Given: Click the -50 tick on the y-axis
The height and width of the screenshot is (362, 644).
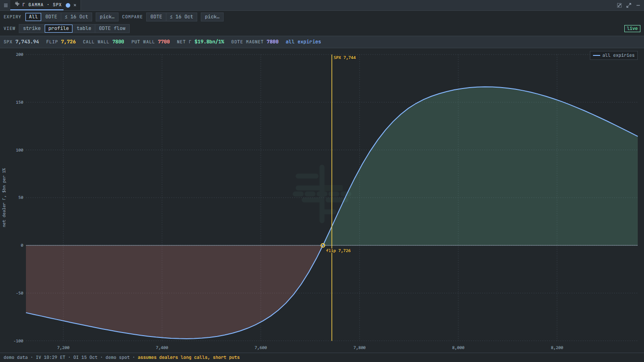Looking at the screenshot, I should (19, 293).
